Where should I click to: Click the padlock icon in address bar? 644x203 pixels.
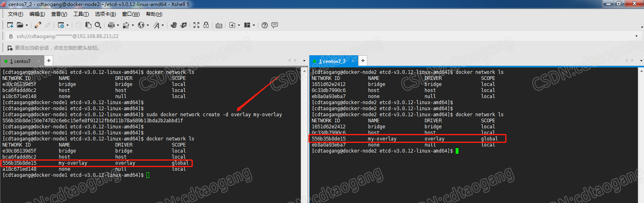point(11,36)
